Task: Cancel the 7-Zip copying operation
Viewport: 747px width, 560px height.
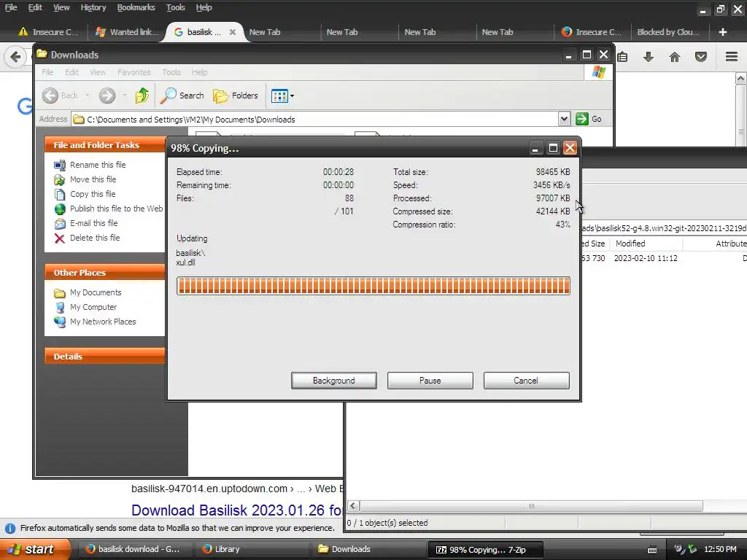Action: pyautogui.click(x=526, y=381)
